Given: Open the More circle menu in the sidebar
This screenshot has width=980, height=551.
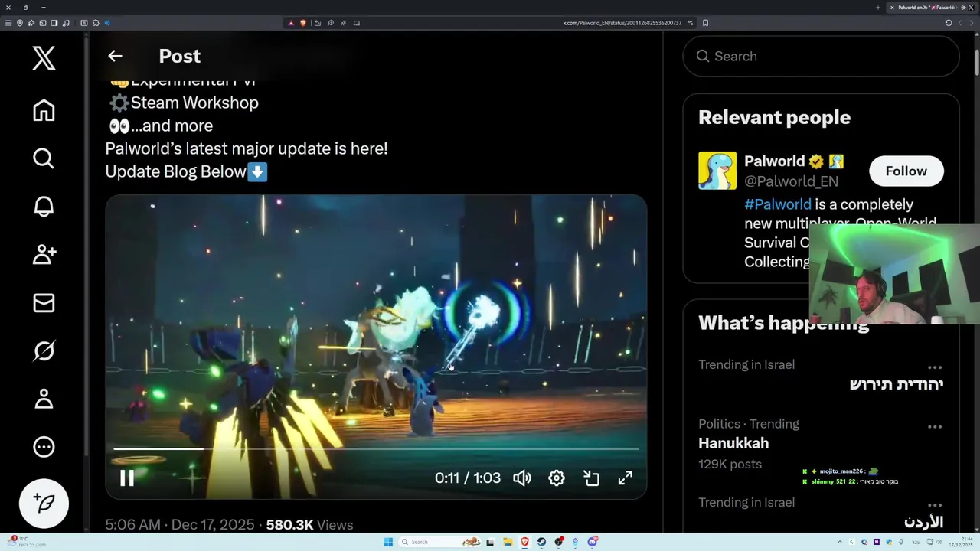Looking at the screenshot, I should pos(44,447).
